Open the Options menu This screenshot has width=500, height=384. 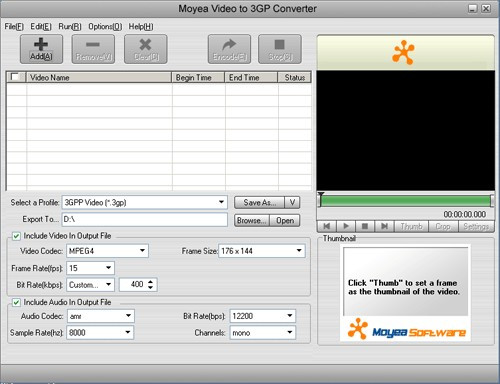105,27
